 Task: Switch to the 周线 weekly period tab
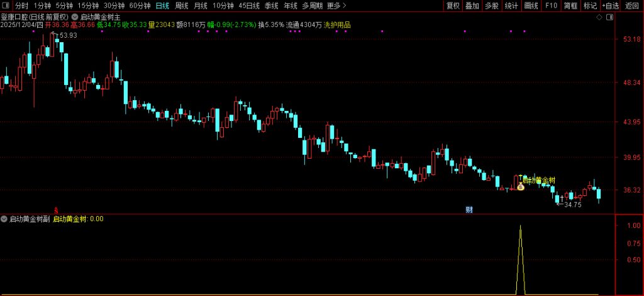click(181, 6)
